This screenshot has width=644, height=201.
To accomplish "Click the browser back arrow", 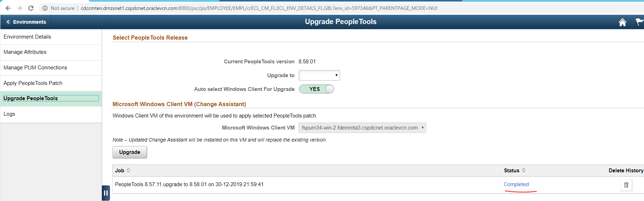I will tap(8, 8).
